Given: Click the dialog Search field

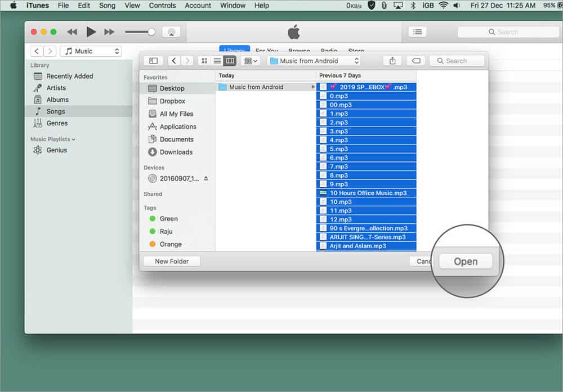Looking at the screenshot, I should (x=457, y=61).
